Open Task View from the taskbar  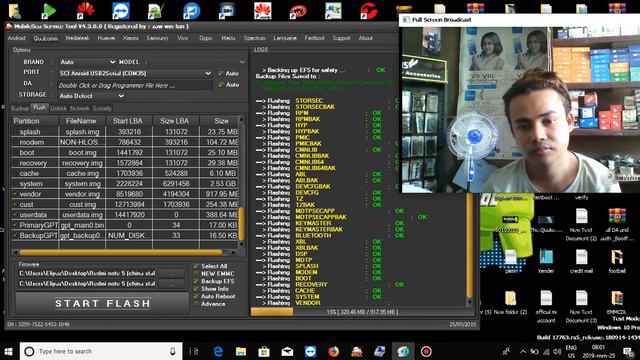click(194, 351)
